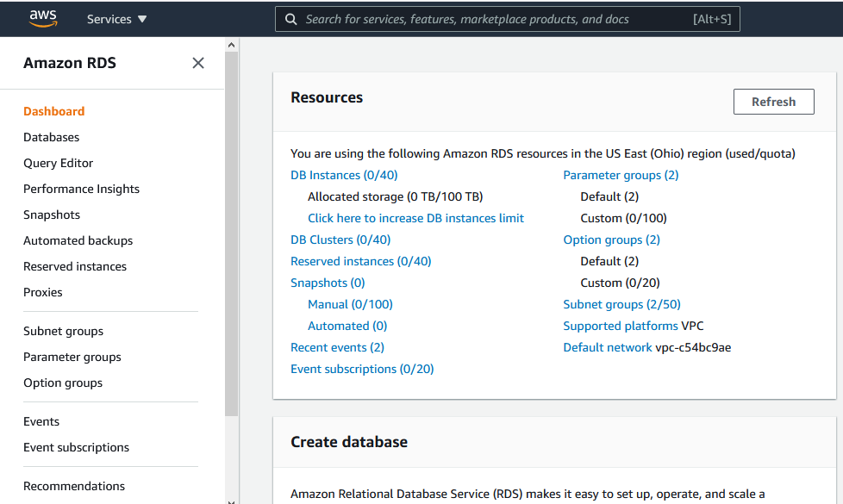Open Parameter groups in the sidebar
The width and height of the screenshot is (843, 504).
(72, 357)
